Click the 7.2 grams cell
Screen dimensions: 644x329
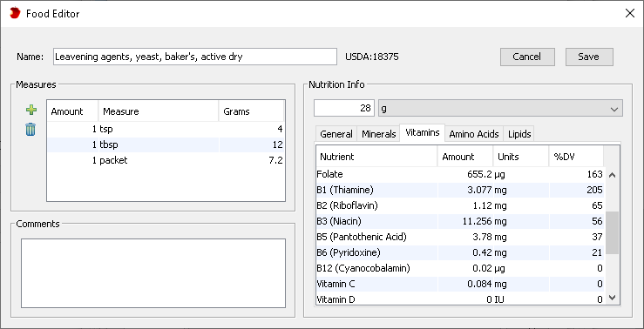(251, 160)
